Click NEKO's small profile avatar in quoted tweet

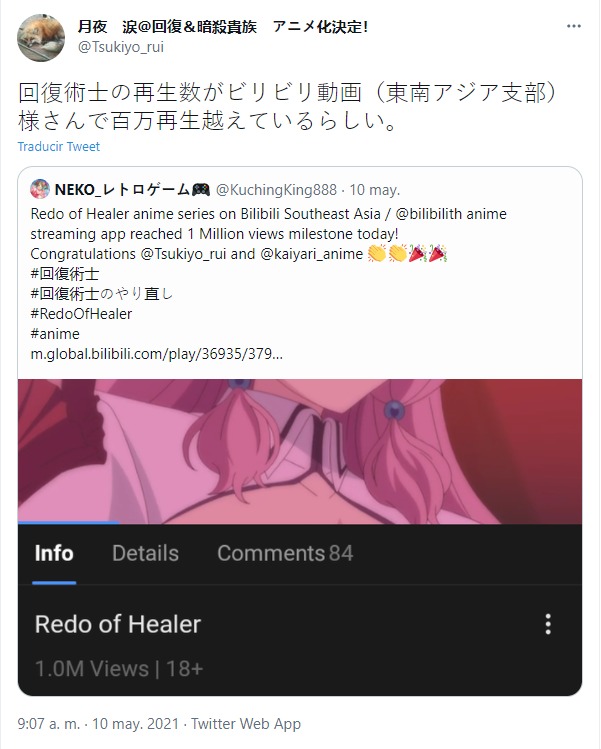(x=40, y=189)
